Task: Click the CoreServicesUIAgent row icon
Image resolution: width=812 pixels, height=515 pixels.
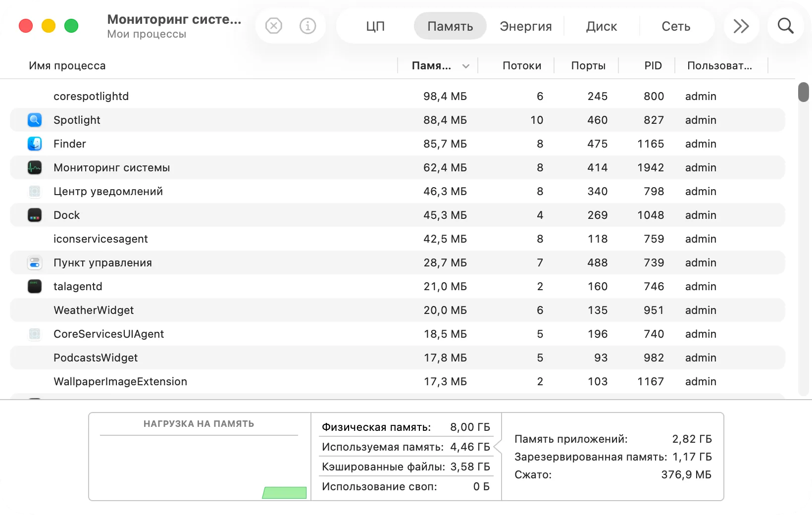Action: (35, 334)
